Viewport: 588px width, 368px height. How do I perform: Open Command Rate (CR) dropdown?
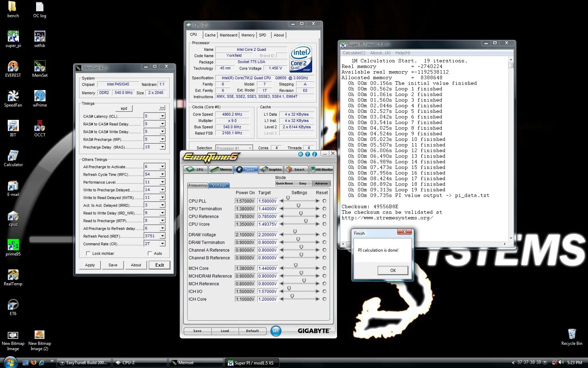(162, 244)
